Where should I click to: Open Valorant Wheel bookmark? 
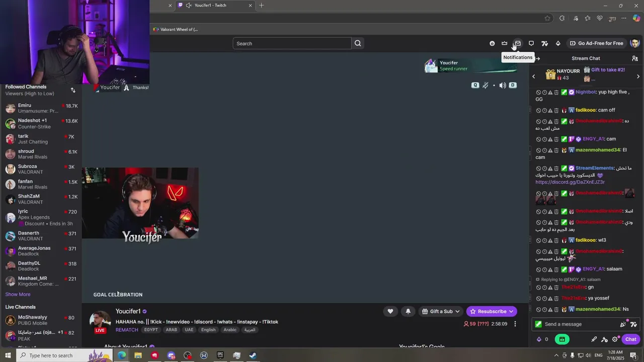pos(176,30)
